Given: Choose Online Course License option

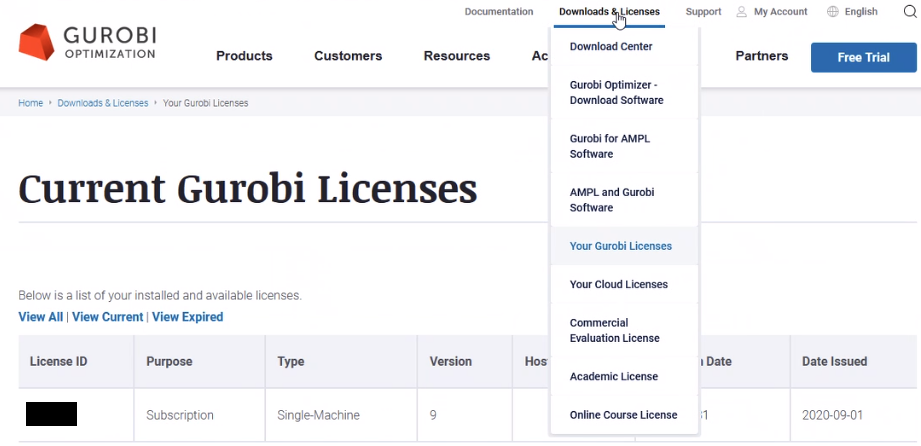Looking at the screenshot, I should 623,415.
